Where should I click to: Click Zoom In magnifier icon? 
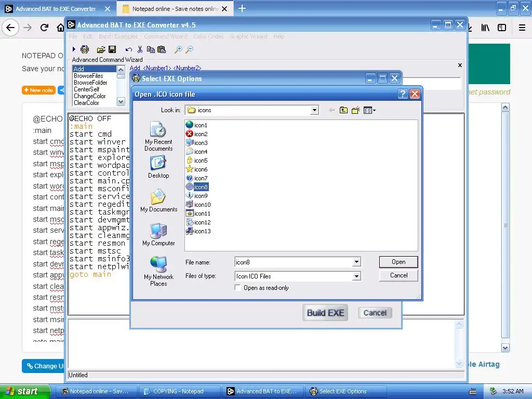tap(178, 50)
